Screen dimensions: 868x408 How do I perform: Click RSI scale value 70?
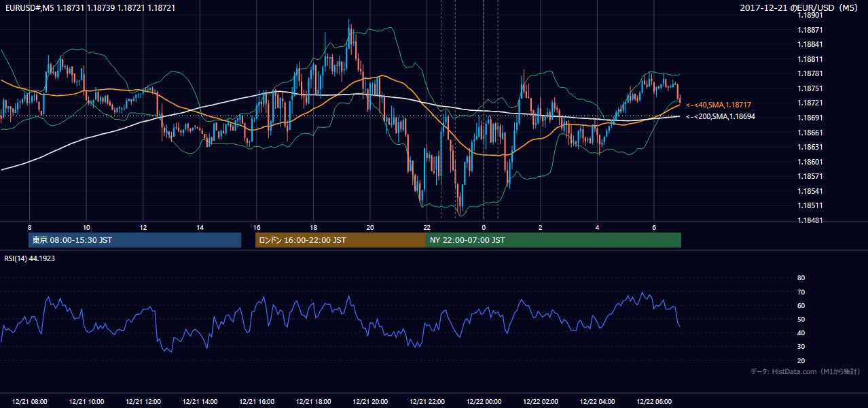pyautogui.click(x=801, y=292)
